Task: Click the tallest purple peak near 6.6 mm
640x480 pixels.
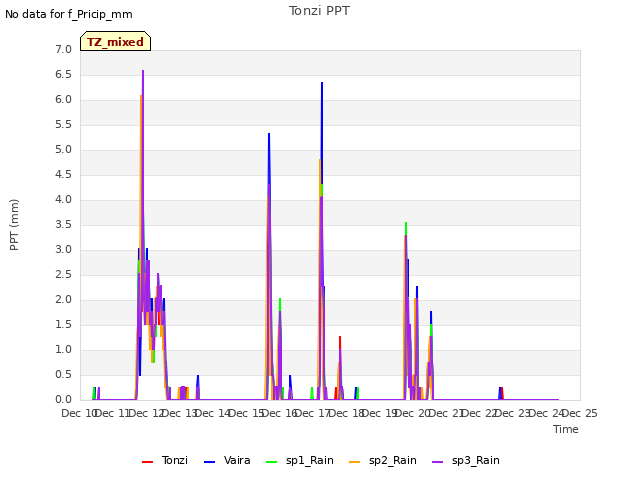Action: point(143,71)
